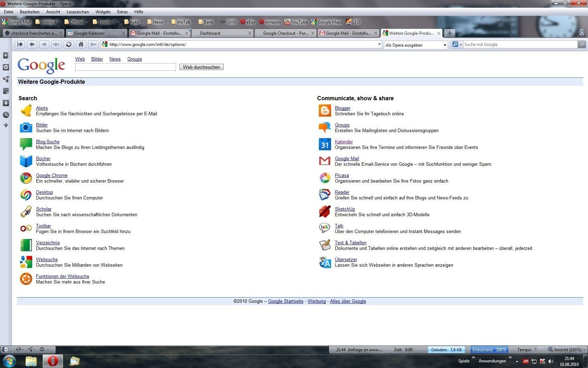Switch to the Google Kalender tab
Viewport: 588px width, 368px height.
coord(96,33)
